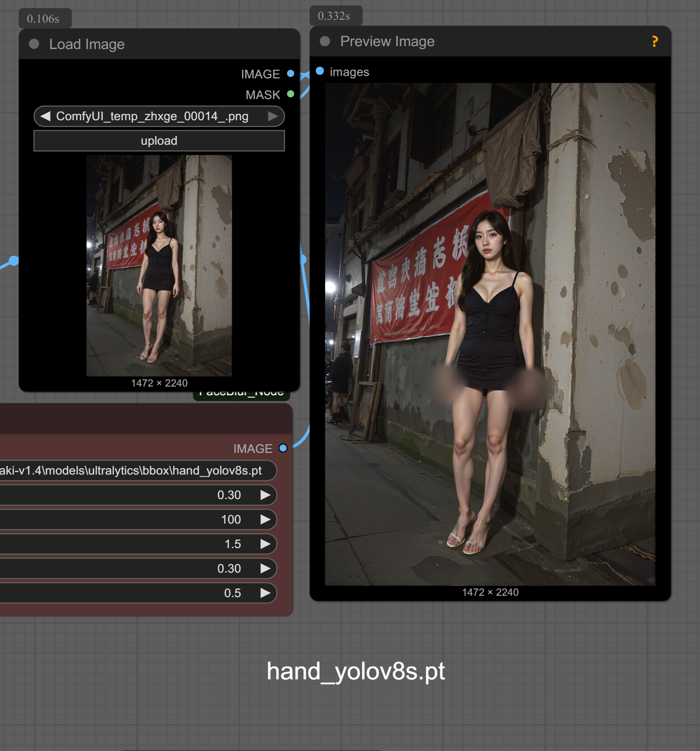Click the IMAGE output port on Load Image
This screenshot has width=700, height=751.
[290, 74]
